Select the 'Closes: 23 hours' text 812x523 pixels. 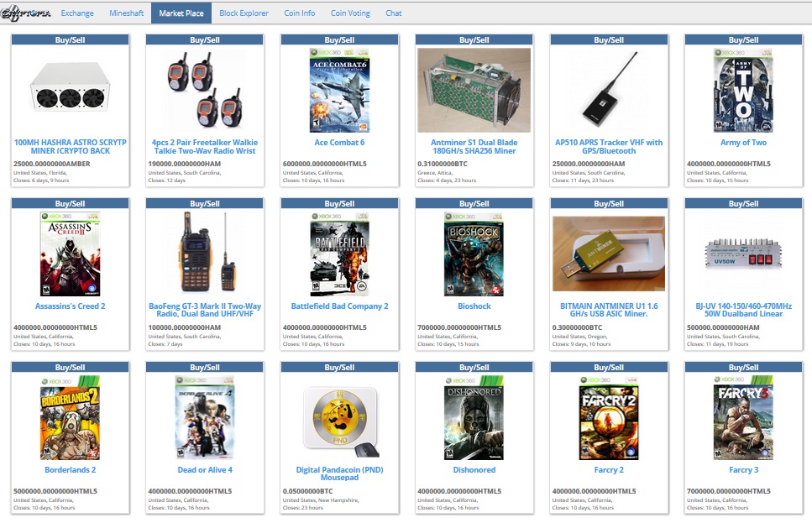click(x=303, y=507)
